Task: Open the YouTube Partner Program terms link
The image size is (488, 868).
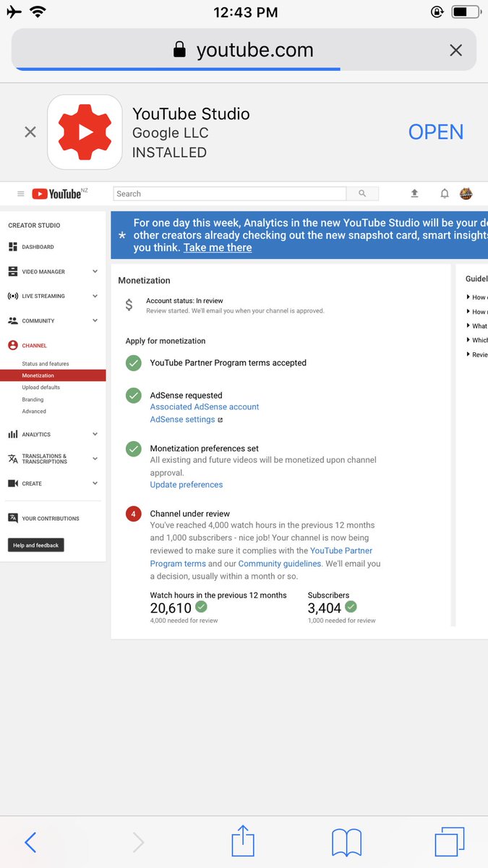Action: pos(261,557)
